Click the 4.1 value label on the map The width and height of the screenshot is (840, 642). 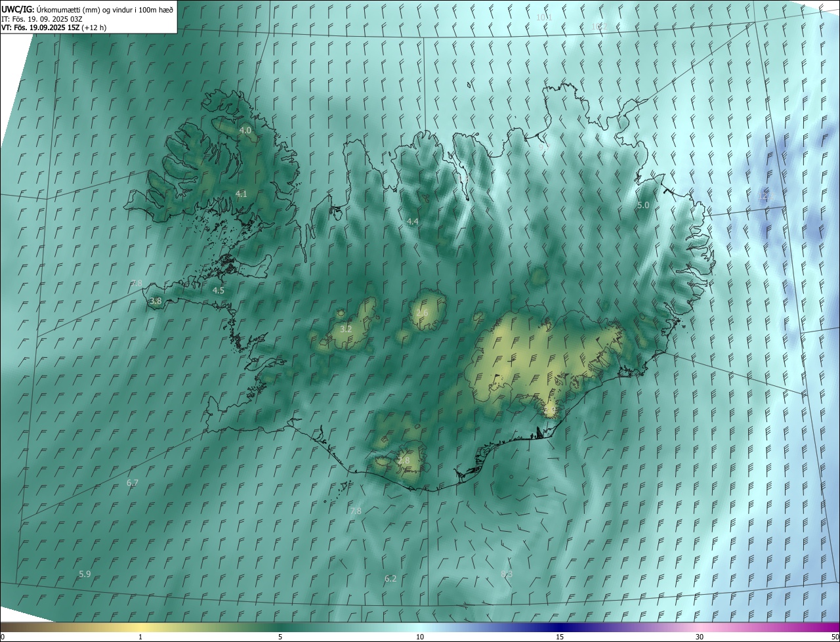click(x=241, y=194)
